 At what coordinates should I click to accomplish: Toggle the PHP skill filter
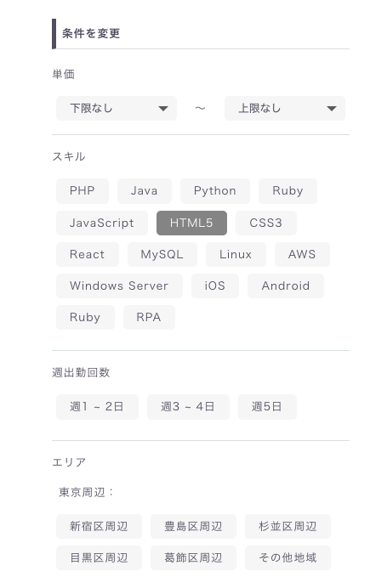click(83, 191)
